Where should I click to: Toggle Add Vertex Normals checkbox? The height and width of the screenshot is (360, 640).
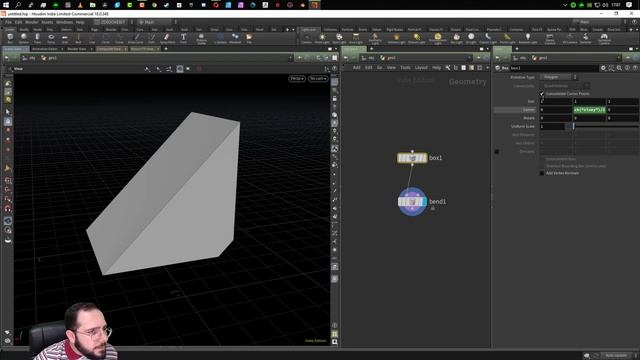(542, 173)
